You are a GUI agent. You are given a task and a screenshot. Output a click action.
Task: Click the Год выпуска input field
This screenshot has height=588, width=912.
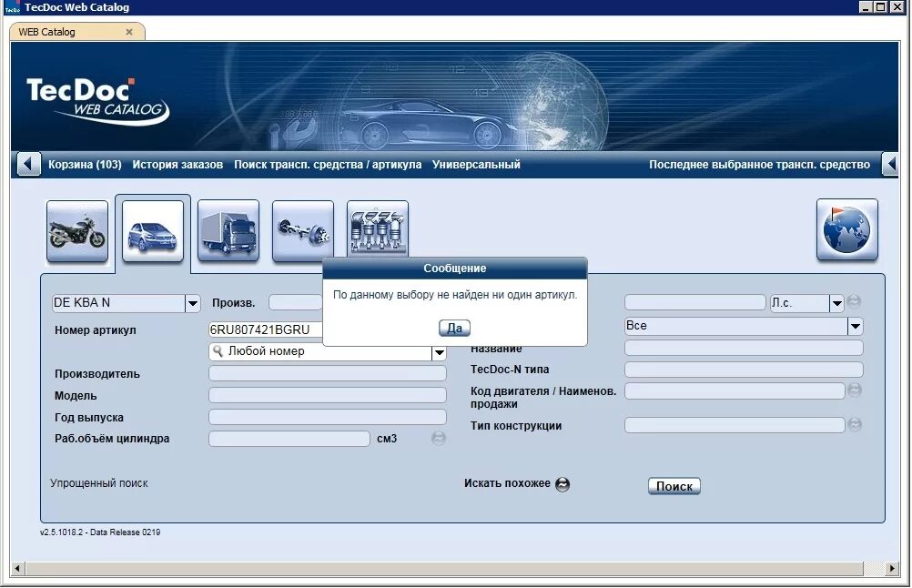click(x=328, y=417)
